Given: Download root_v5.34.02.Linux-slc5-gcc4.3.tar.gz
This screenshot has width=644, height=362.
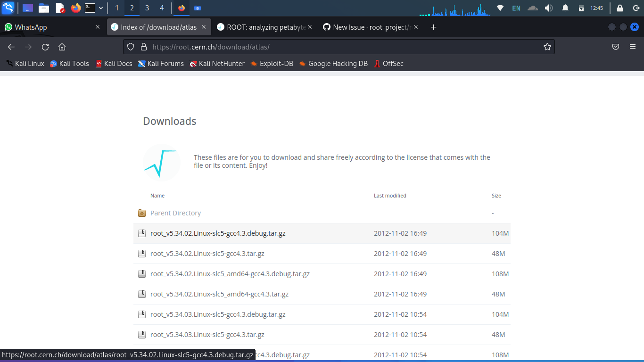Looking at the screenshot, I should pyautogui.click(x=207, y=253).
